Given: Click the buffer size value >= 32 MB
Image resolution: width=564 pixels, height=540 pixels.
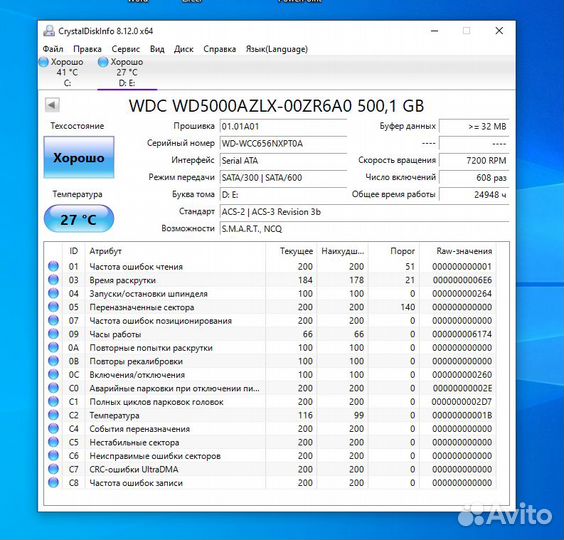Looking at the screenshot, I should click(474, 127).
